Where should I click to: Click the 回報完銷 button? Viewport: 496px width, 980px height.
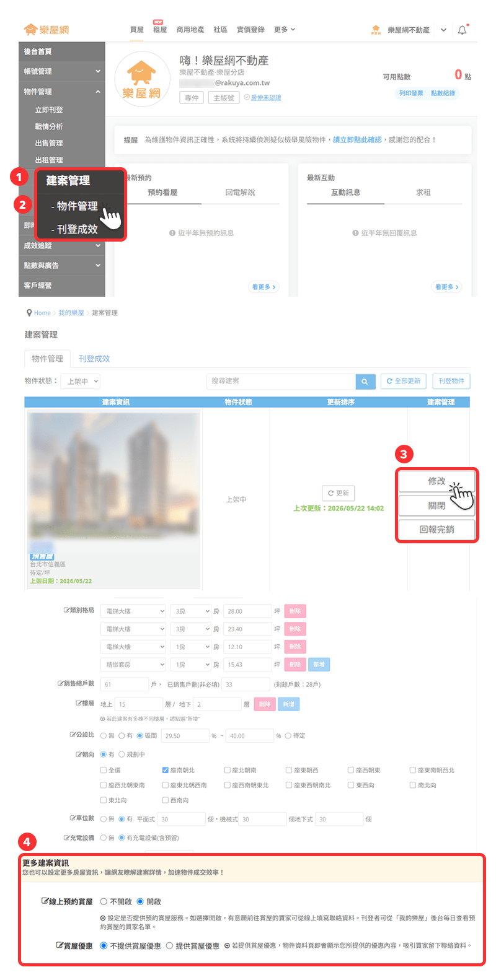click(436, 530)
